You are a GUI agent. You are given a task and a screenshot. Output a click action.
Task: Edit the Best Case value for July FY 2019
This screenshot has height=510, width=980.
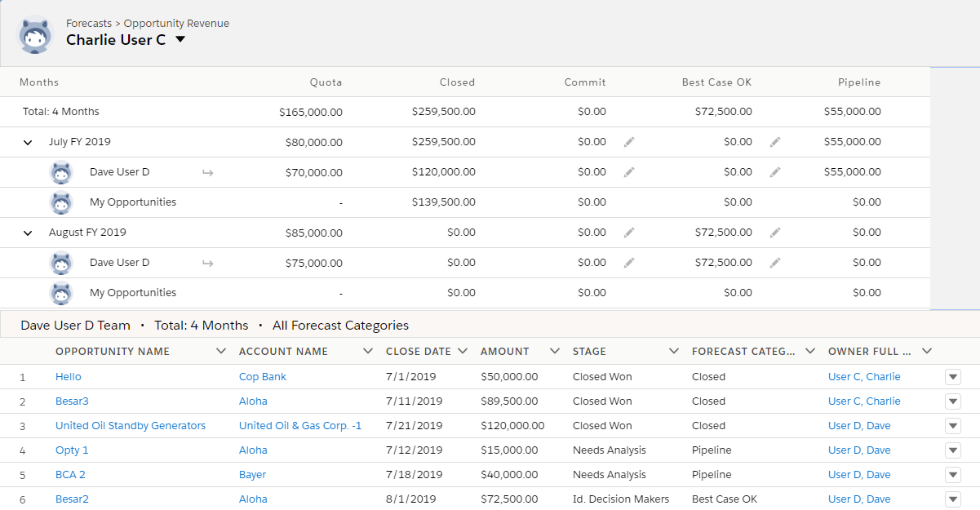[774, 141]
